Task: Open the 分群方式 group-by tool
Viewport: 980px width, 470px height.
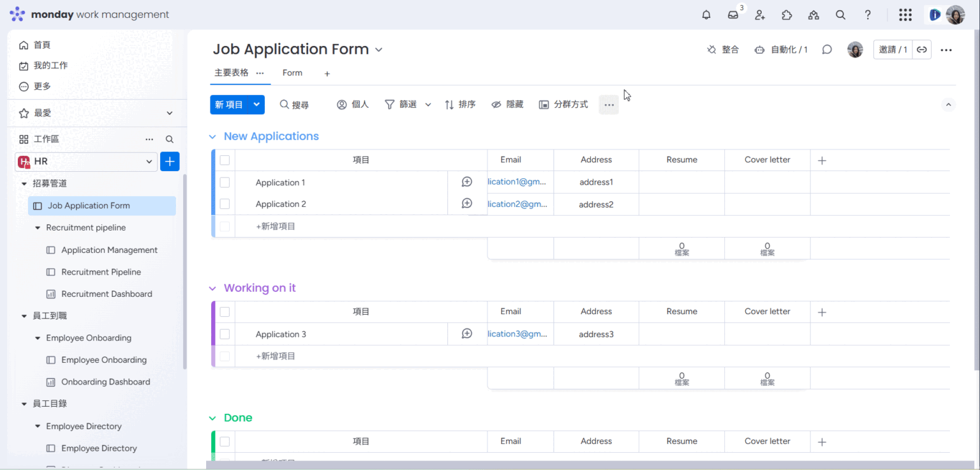Action: pyautogui.click(x=563, y=105)
